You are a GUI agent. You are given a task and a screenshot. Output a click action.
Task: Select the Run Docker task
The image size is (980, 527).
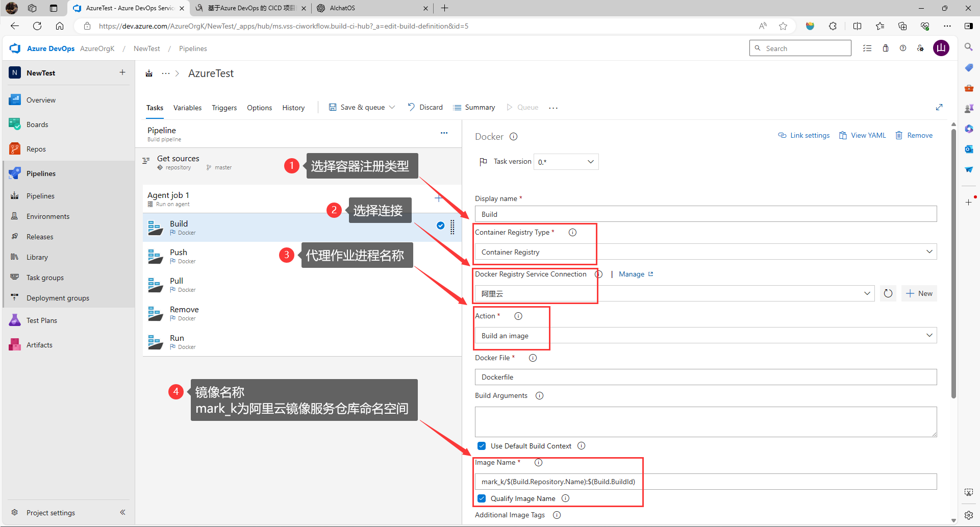302,342
